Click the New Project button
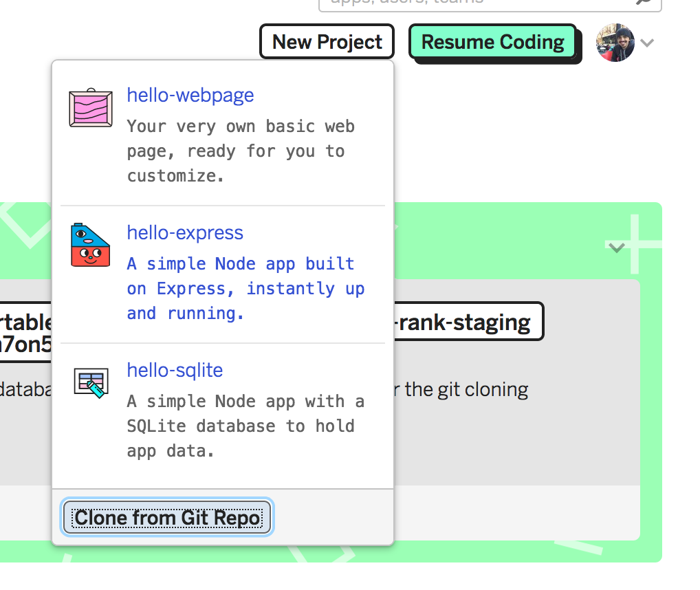 [x=327, y=41]
